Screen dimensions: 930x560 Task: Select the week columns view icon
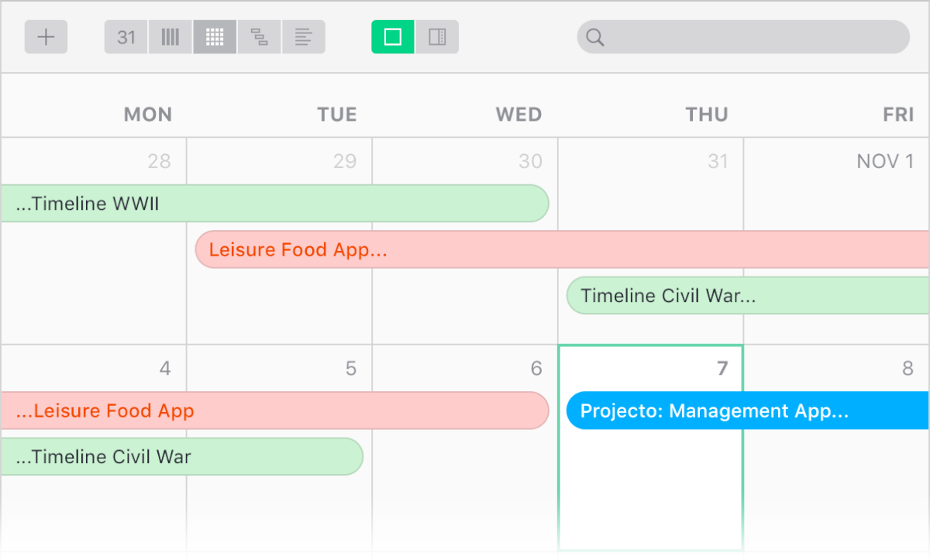170,37
